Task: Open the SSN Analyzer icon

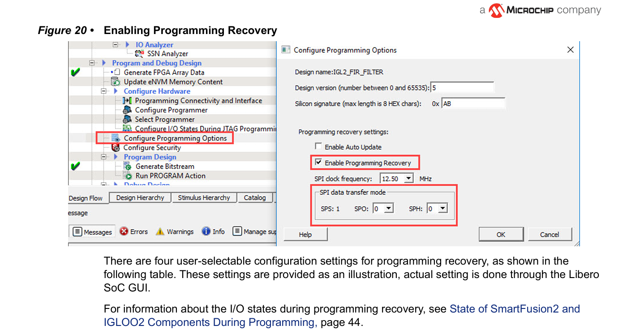Action: (139, 54)
